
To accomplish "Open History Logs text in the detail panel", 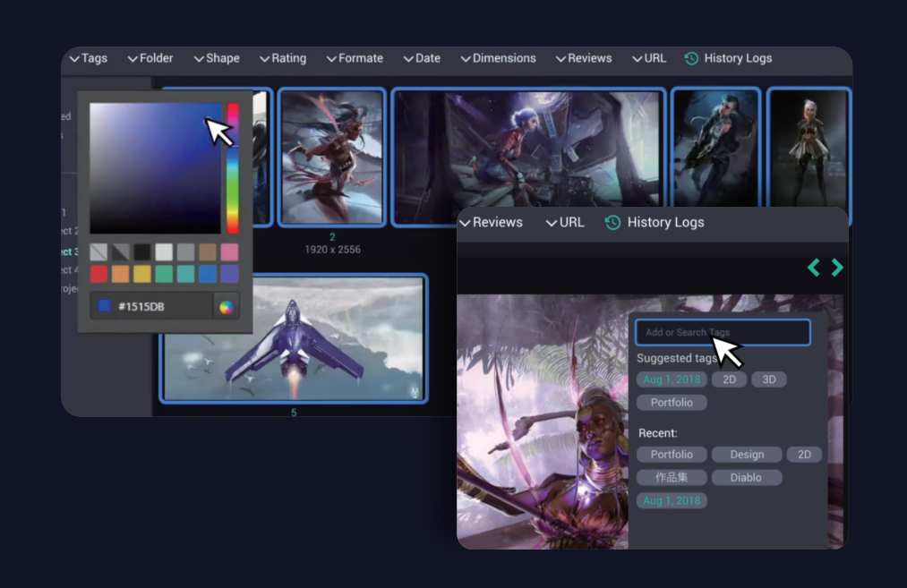I will [x=666, y=223].
